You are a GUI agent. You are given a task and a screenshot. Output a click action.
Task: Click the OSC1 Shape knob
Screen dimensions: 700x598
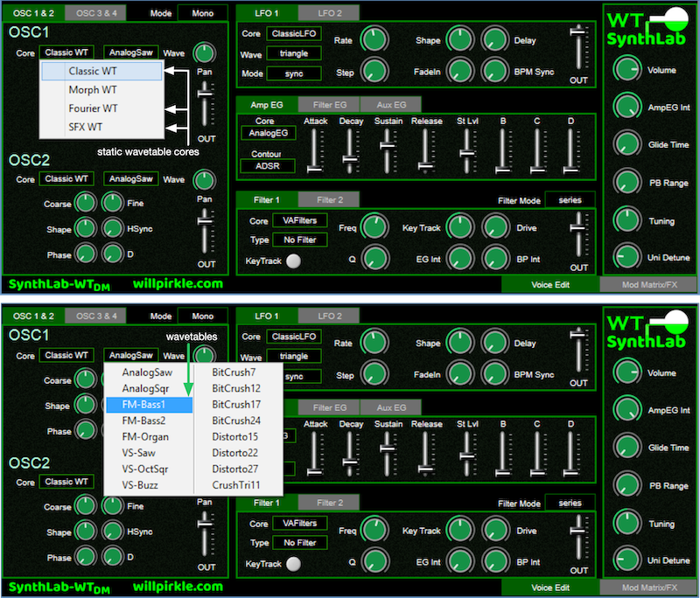coord(85,406)
